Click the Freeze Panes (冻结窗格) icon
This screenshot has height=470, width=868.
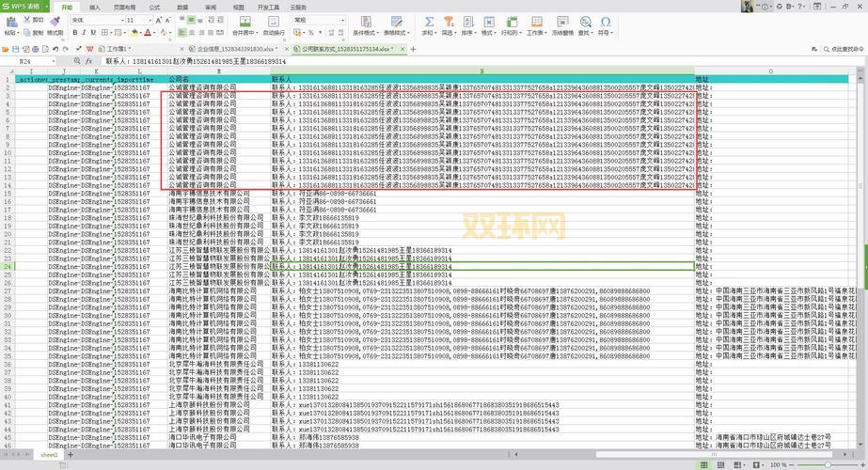562,21
